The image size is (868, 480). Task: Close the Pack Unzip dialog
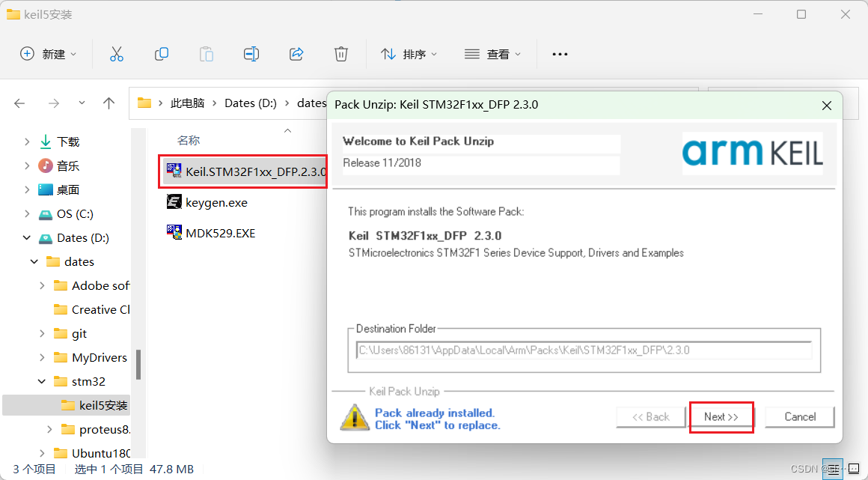[x=827, y=106]
